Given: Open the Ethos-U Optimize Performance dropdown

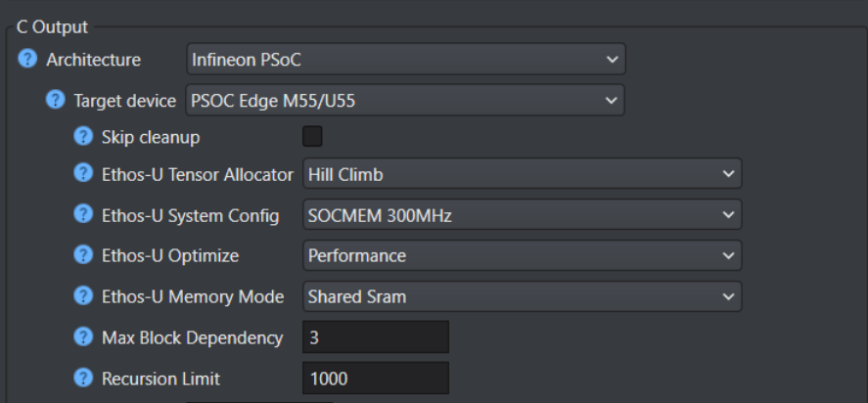Looking at the screenshot, I should (522, 255).
